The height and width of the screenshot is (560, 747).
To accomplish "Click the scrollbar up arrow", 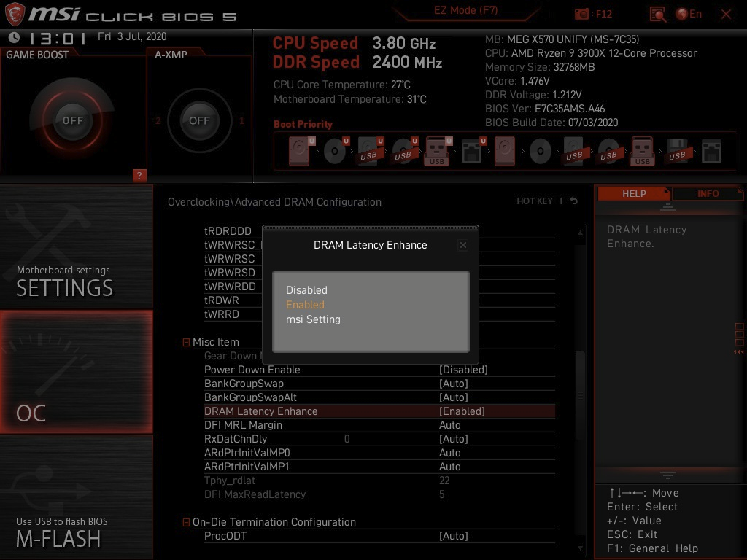I will click(580, 233).
